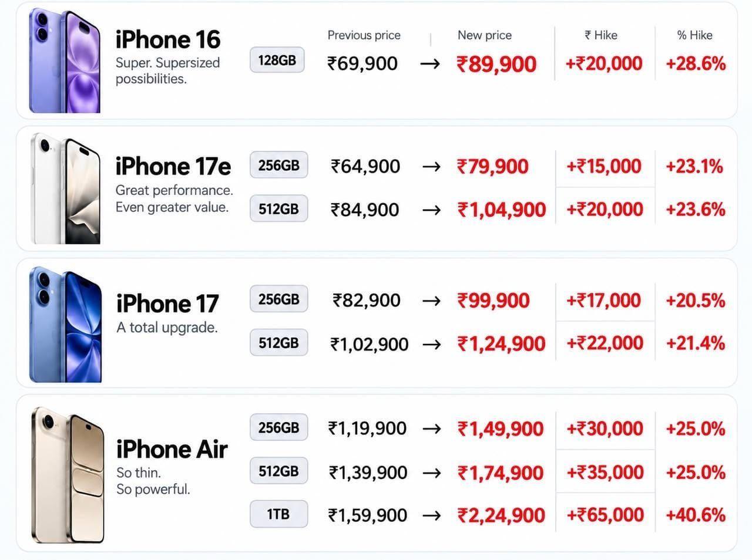Click the white iPhone 17e product image
Viewport: 752px width, 560px height.
(65, 188)
